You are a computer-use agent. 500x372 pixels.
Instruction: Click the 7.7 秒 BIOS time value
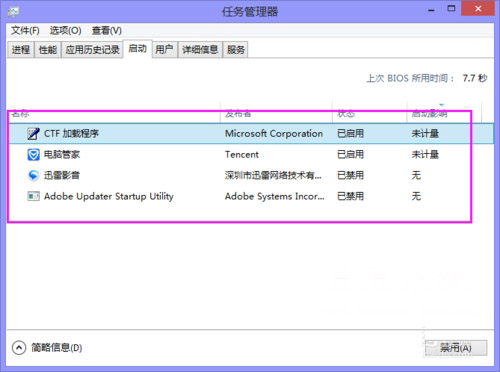[x=475, y=78]
